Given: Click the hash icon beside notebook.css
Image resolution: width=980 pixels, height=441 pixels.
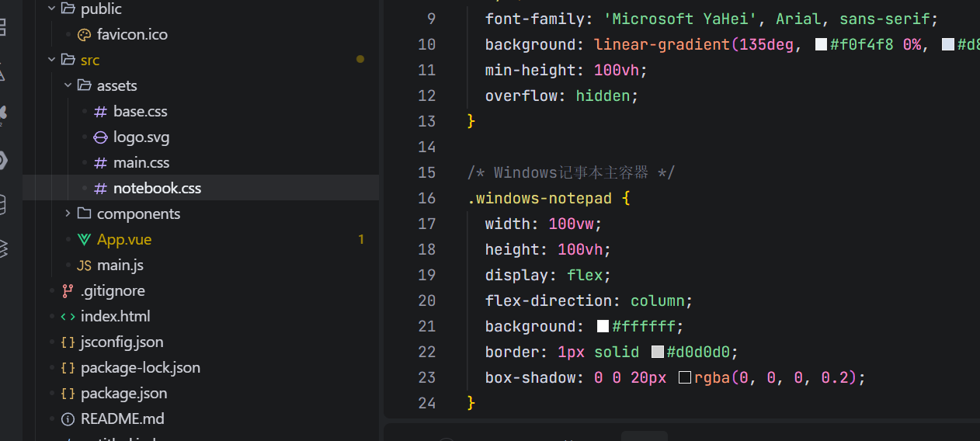Looking at the screenshot, I should point(100,189).
